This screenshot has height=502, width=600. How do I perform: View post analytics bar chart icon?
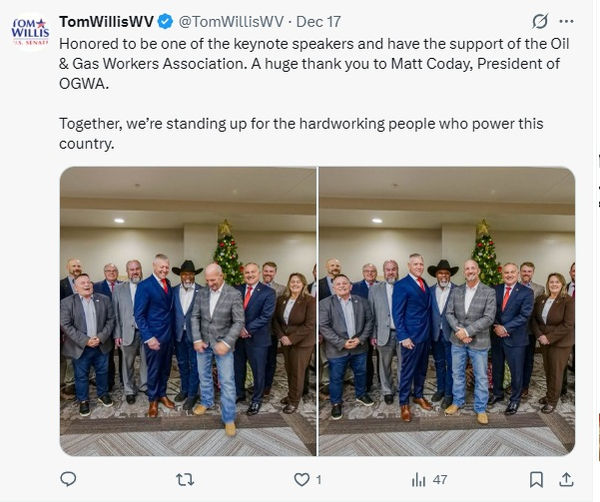[419, 479]
